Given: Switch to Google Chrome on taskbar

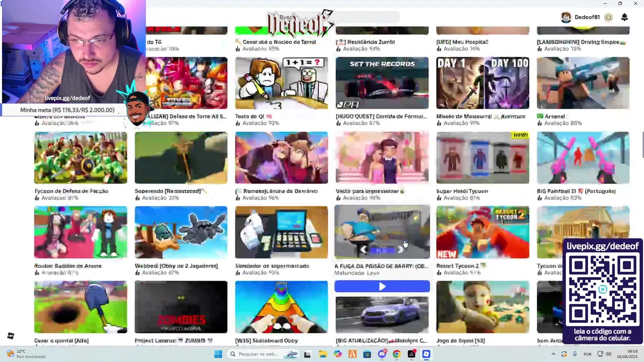Looking at the screenshot, I should point(396,354).
